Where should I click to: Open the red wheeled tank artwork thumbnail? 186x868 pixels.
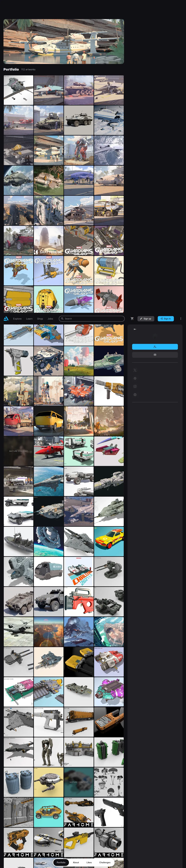coord(79,90)
